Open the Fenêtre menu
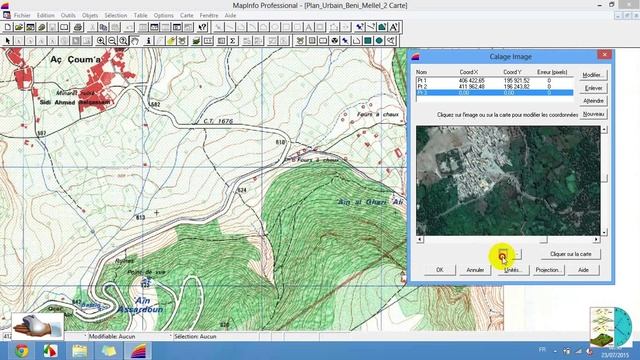This screenshot has width=640, height=360. tap(209, 16)
